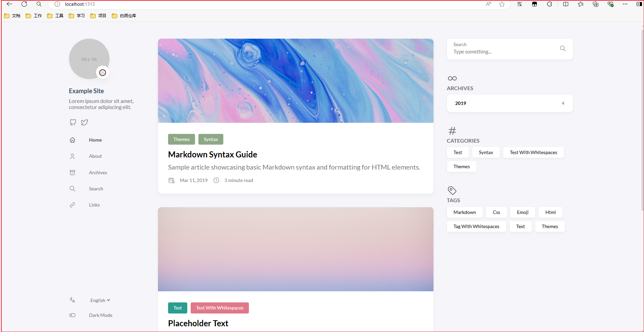Click the green Test category badge

pyautogui.click(x=178, y=308)
